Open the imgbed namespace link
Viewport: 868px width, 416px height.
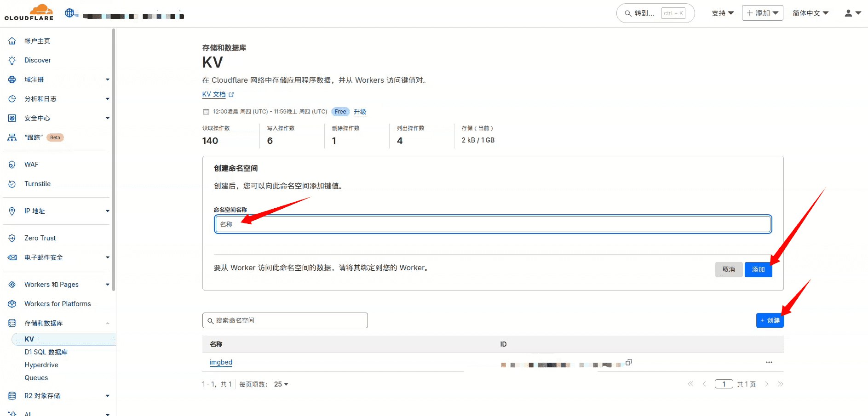221,362
